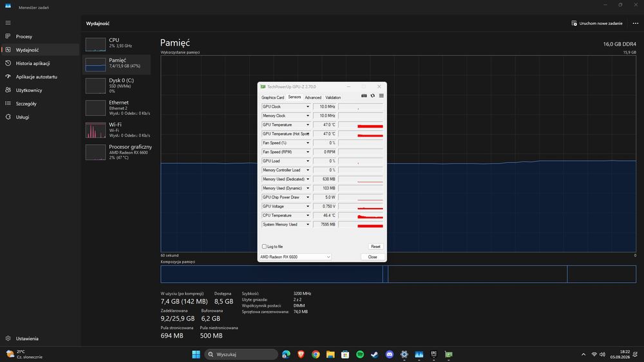
Task: Click the GPU-Z taskbar icon
Action: coord(448,354)
